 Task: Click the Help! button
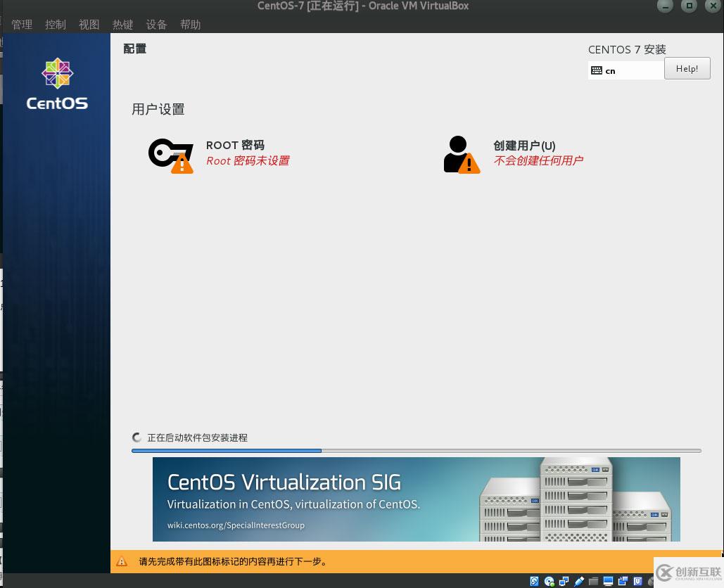point(687,69)
